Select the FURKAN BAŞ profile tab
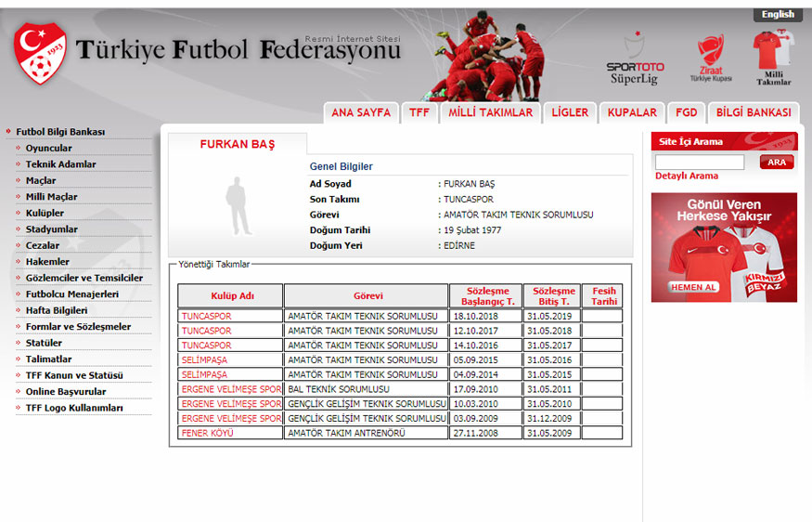 pos(238,144)
